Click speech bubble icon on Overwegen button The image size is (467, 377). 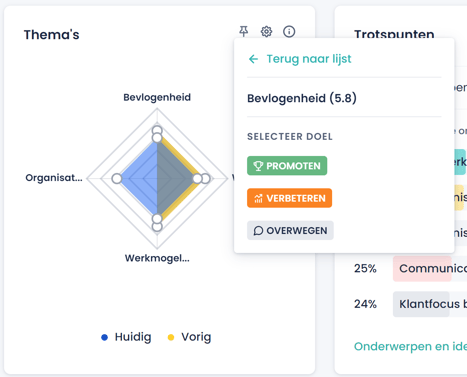click(x=258, y=230)
